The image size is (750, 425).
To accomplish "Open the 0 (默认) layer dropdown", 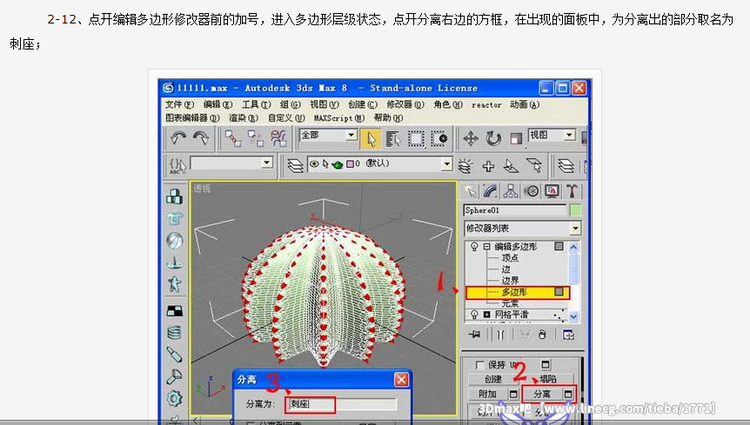I will (447, 164).
